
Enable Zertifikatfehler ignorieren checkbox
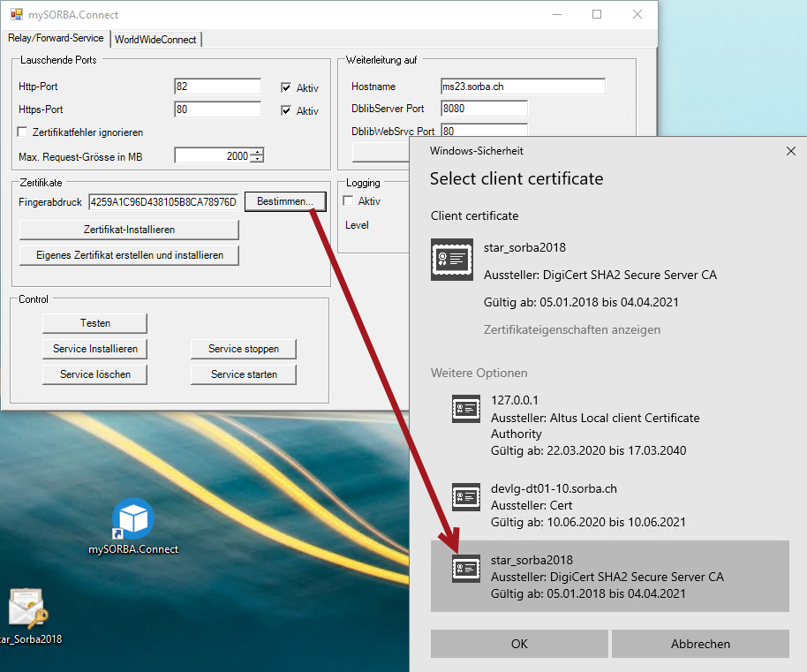pyautogui.click(x=23, y=132)
